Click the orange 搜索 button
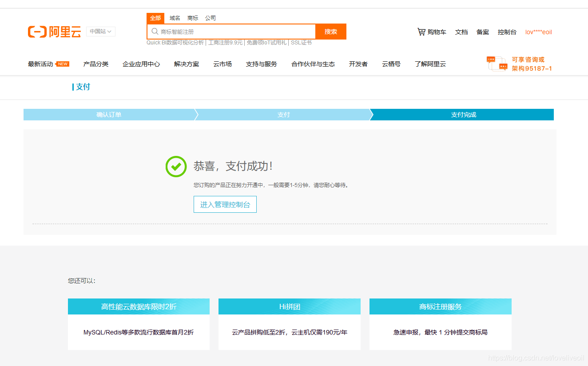The image size is (588, 366). (331, 32)
